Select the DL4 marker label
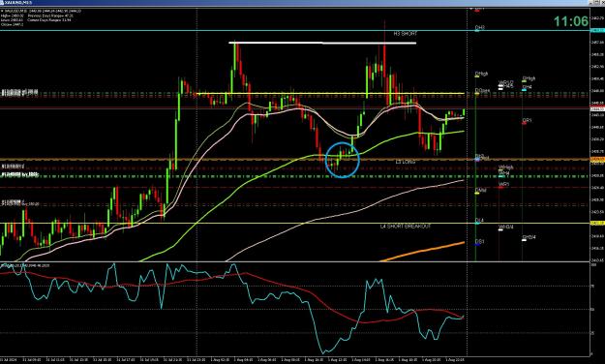The image size is (605, 364). pyautogui.click(x=479, y=221)
